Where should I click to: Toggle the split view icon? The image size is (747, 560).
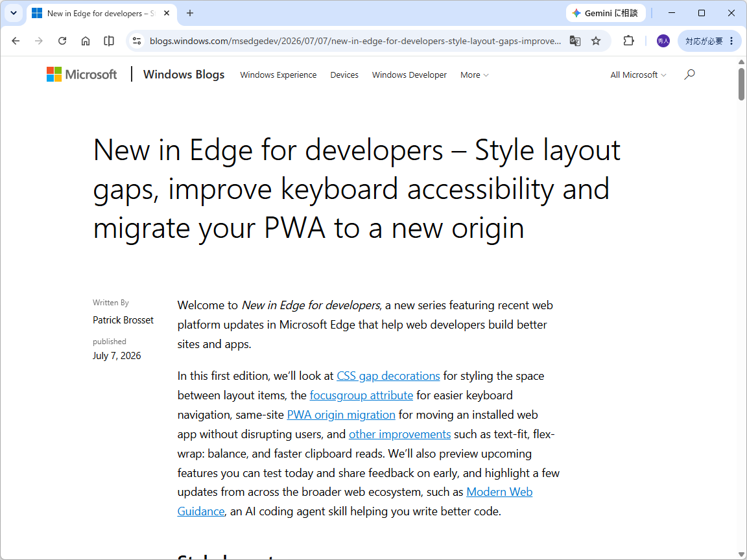109,41
